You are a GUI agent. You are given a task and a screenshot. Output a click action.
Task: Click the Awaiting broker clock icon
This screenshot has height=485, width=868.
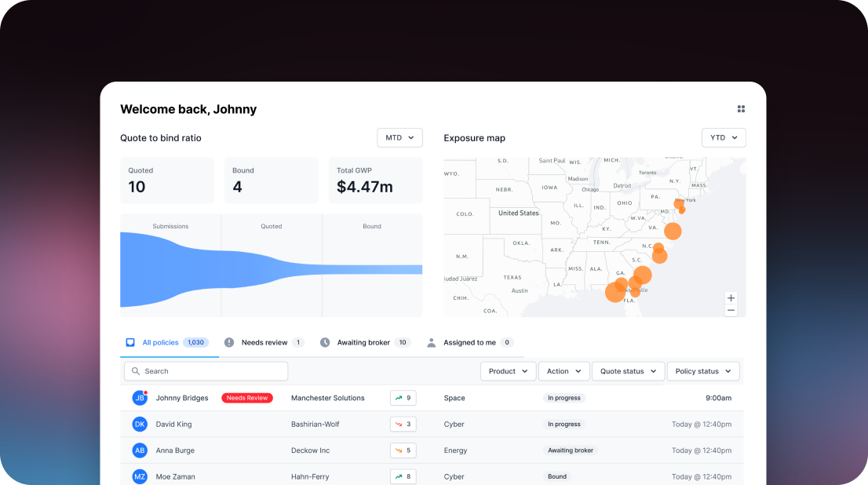pyautogui.click(x=325, y=342)
